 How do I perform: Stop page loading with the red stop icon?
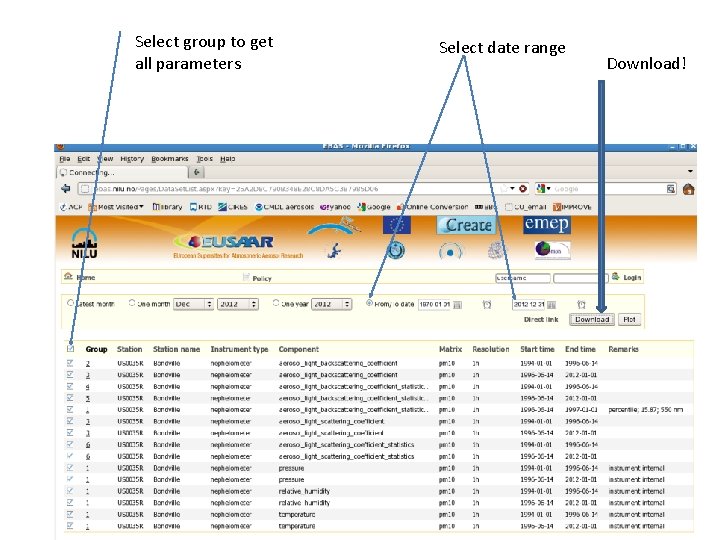[x=523, y=189]
